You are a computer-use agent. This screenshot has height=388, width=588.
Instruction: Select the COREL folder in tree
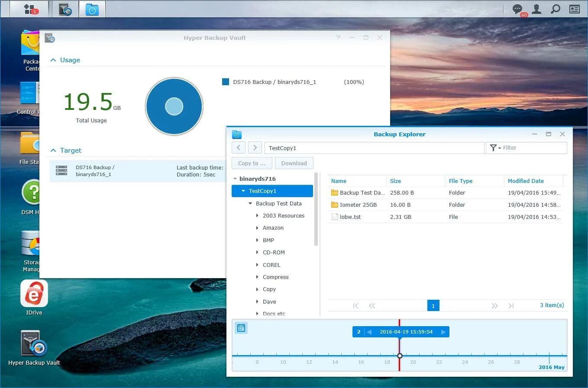[271, 265]
